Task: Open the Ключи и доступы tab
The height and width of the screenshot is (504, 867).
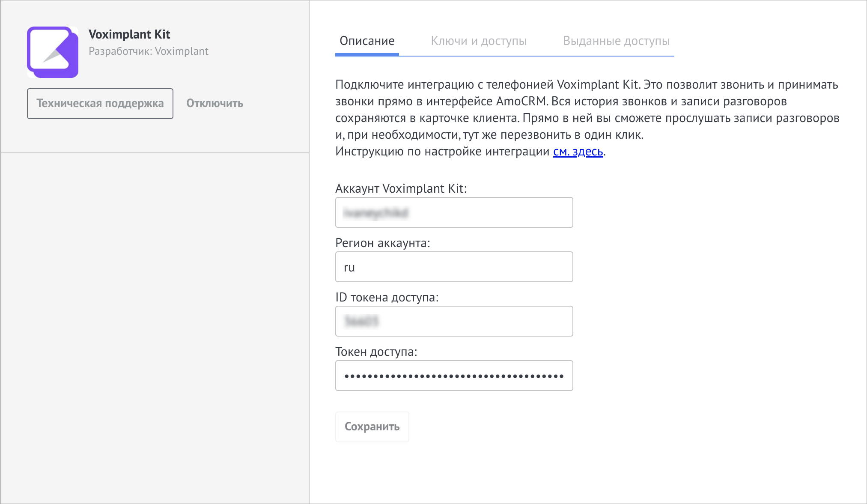Action: pyautogui.click(x=479, y=41)
